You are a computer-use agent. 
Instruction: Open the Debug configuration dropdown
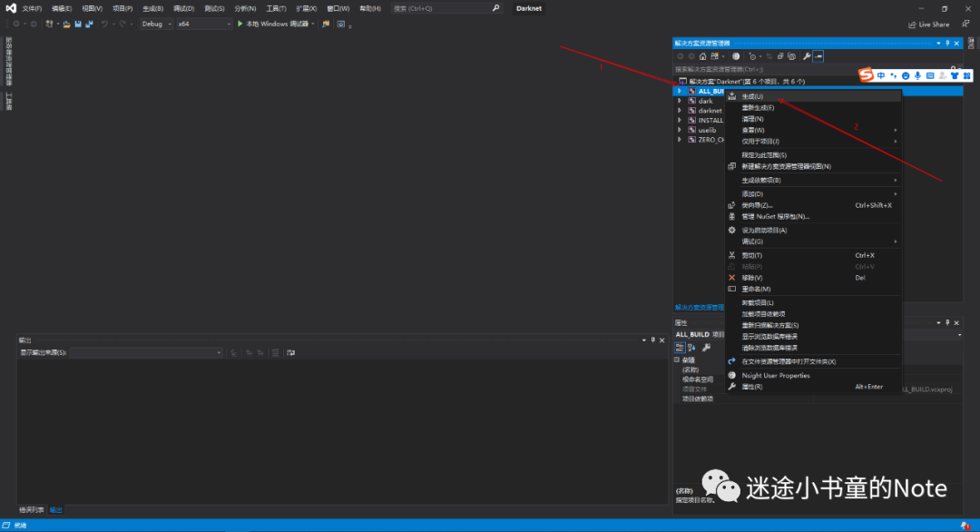[x=156, y=24]
